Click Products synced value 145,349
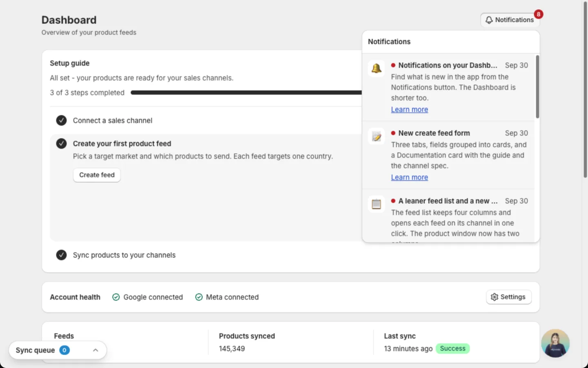588x368 pixels. click(232, 349)
